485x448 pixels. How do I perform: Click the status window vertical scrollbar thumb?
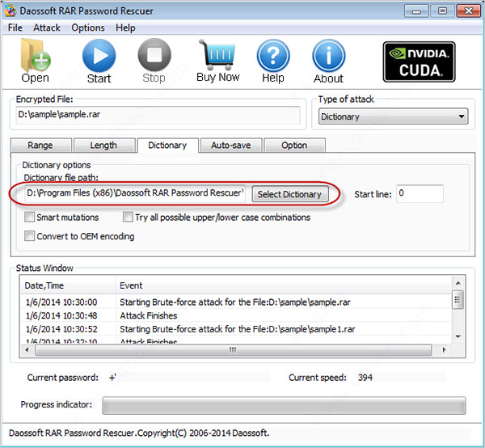pyautogui.click(x=458, y=299)
